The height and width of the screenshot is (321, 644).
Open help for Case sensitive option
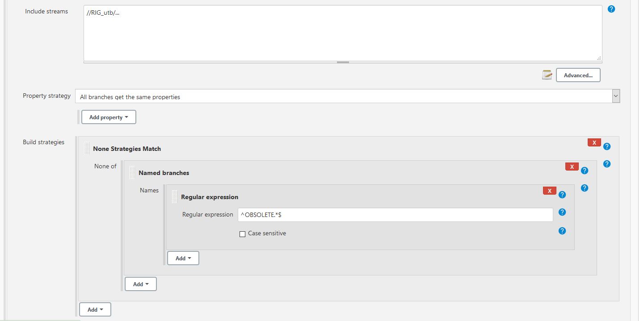pyautogui.click(x=563, y=231)
